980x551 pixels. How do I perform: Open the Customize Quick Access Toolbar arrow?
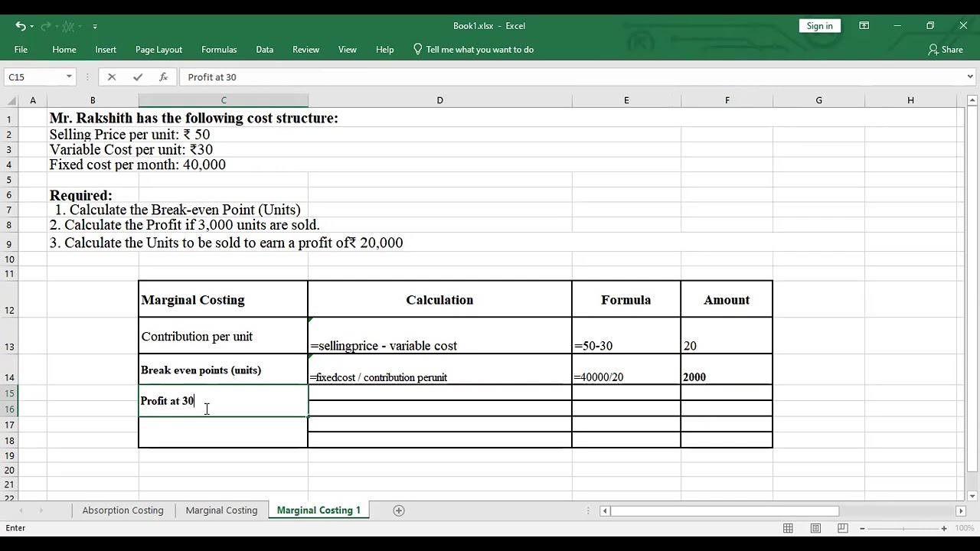pos(95,26)
